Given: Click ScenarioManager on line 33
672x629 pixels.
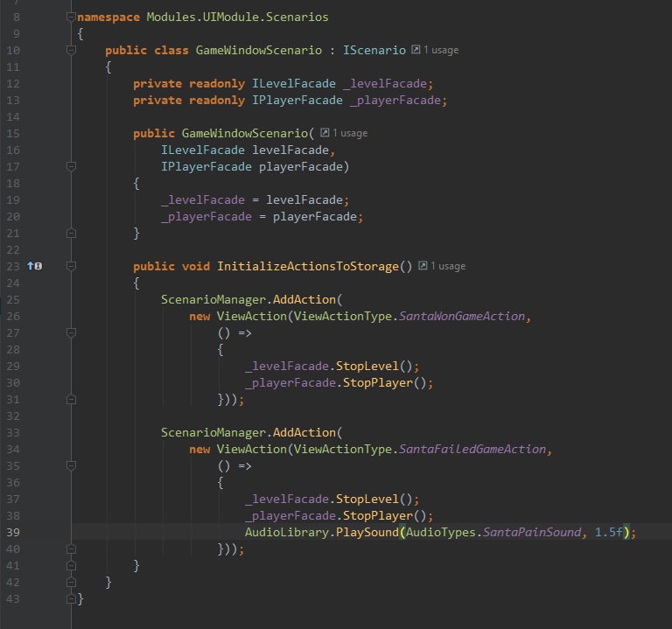Looking at the screenshot, I should click(x=213, y=432).
